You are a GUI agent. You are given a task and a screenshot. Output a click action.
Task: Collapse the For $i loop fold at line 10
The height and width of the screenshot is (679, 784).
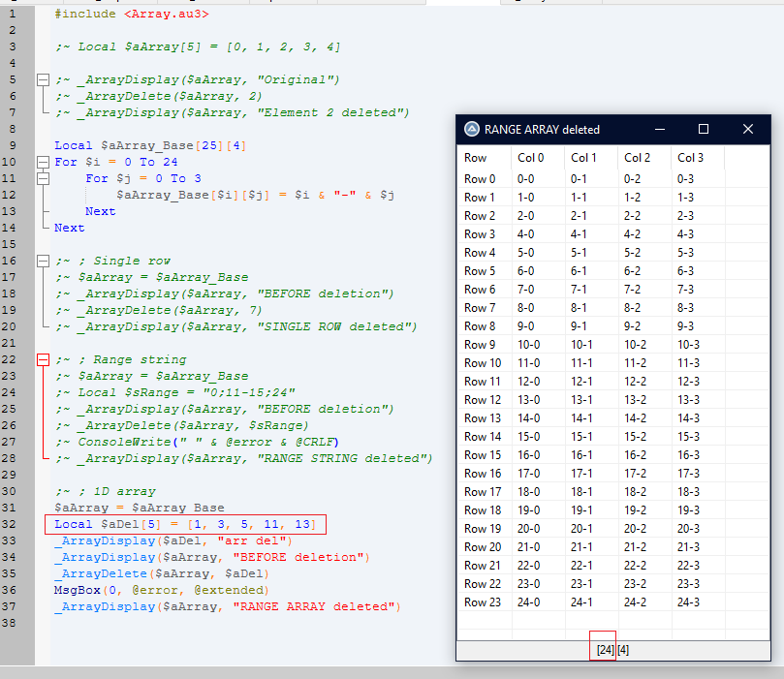(x=44, y=162)
